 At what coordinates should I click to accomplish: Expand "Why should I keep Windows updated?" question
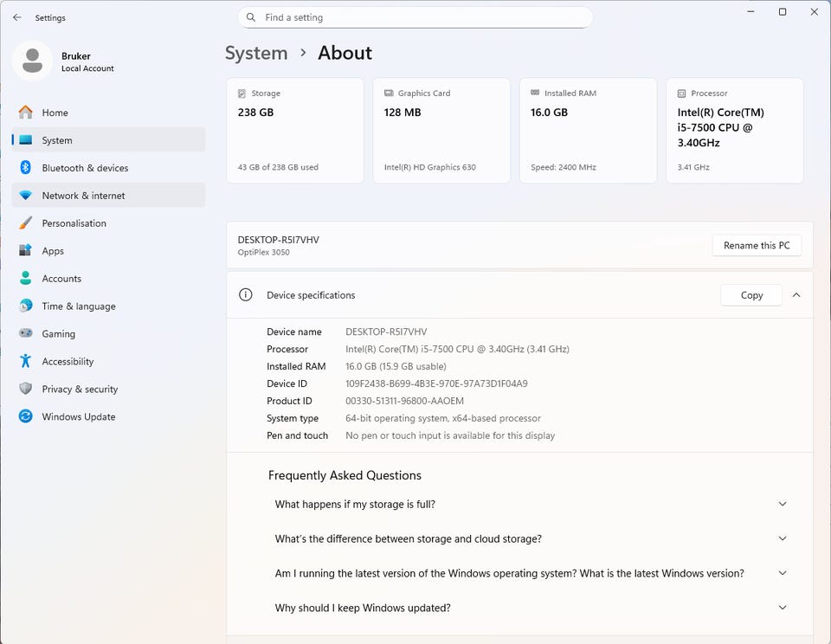783,609
